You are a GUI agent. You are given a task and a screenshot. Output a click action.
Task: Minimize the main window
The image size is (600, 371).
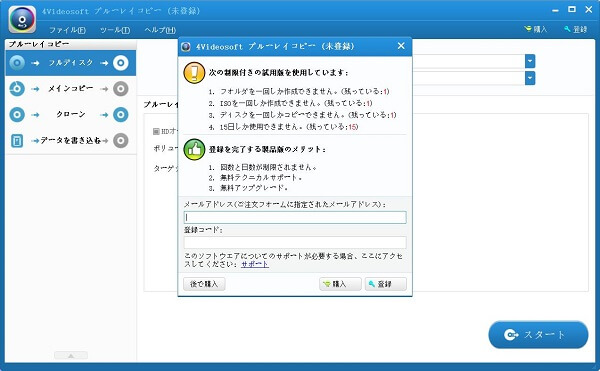click(x=555, y=10)
